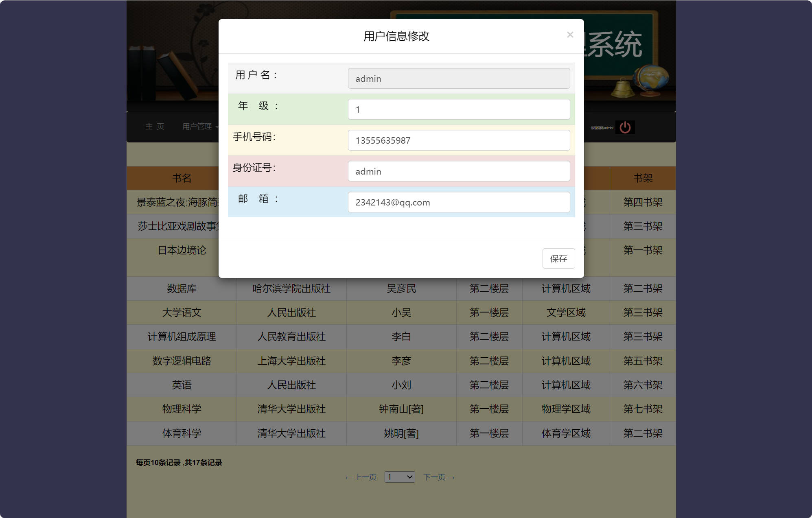Click the 每页10条记录 record count text
The image size is (812, 518).
click(178, 463)
